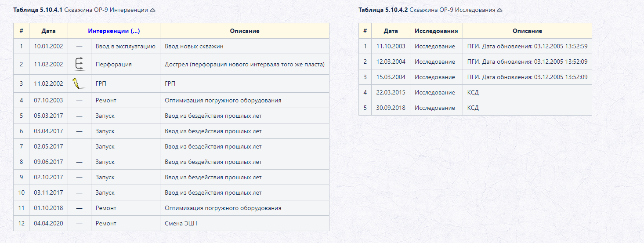This screenshot has width=644, height=243.
Task: Select the date 05.03.2017 cell
Action: point(48,116)
